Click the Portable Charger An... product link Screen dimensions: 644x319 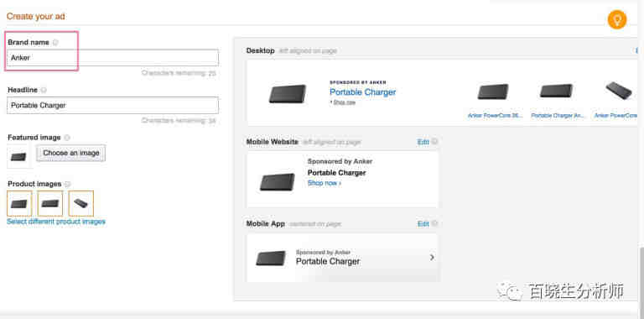click(558, 116)
